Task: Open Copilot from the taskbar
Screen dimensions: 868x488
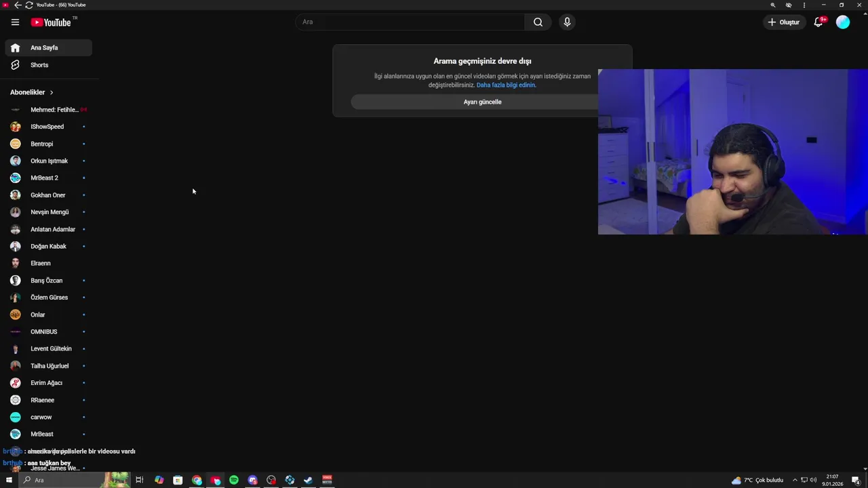Action: (x=159, y=480)
